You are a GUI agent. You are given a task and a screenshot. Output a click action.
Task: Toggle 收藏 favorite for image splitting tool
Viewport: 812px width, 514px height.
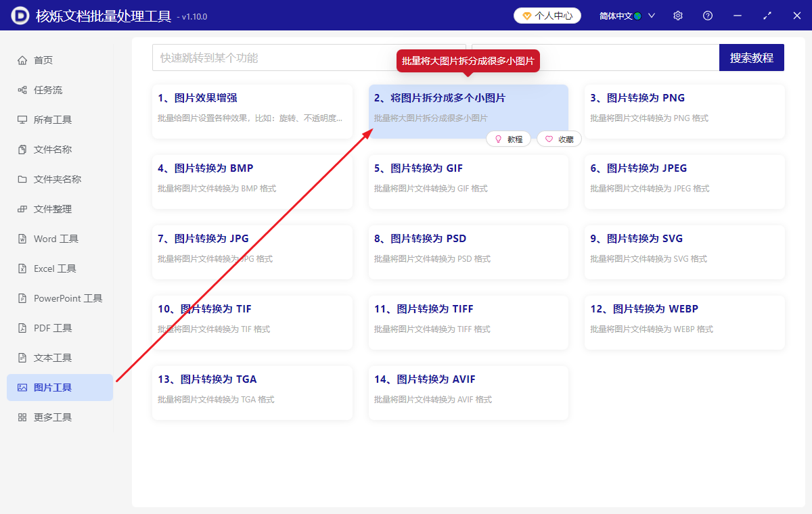coord(559,139)
